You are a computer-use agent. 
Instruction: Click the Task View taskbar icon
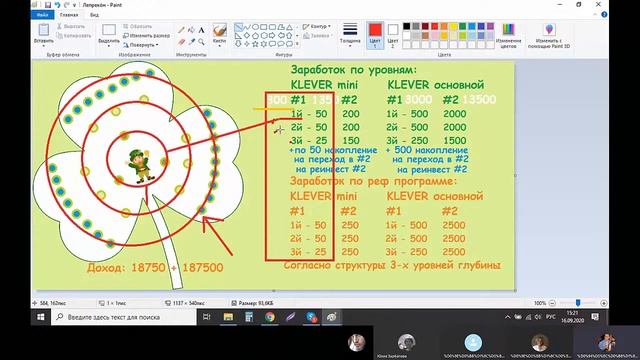(207, 317)
